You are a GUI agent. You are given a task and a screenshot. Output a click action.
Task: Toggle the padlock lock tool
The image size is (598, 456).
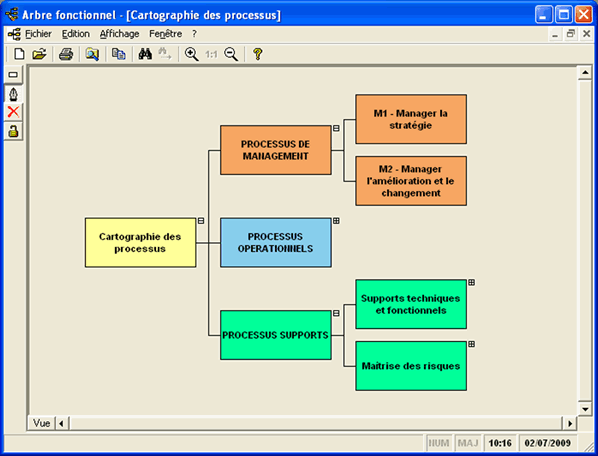(13, 131)
